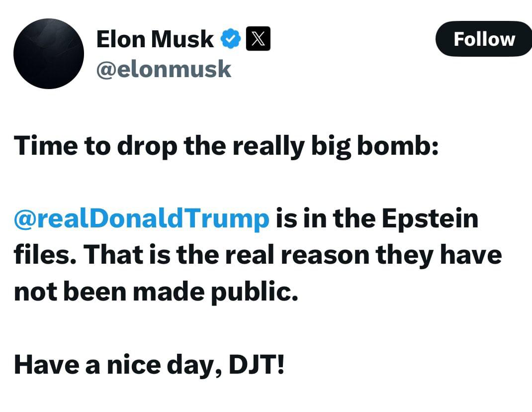Viewport: 532px width, 412px height.
Task: Click the word "Epstein" in the tweet
Action: pos(430,219)
